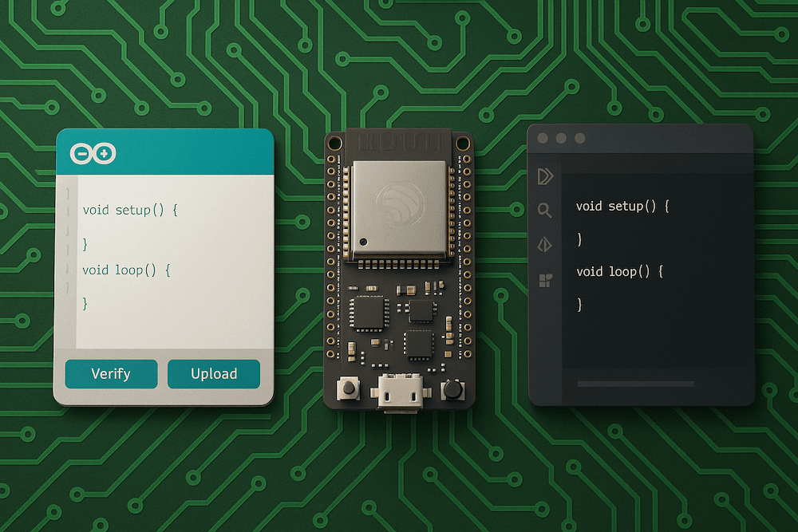Viewport: 798px width, 532px height.
Task: Click the Arduino infinity logo in the teal header
Action: 93,153
